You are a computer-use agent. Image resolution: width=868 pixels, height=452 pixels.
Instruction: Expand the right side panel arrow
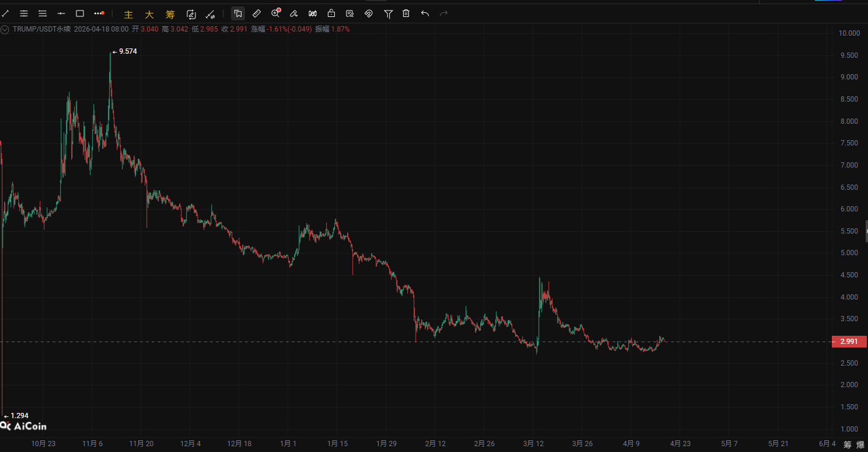866,231
